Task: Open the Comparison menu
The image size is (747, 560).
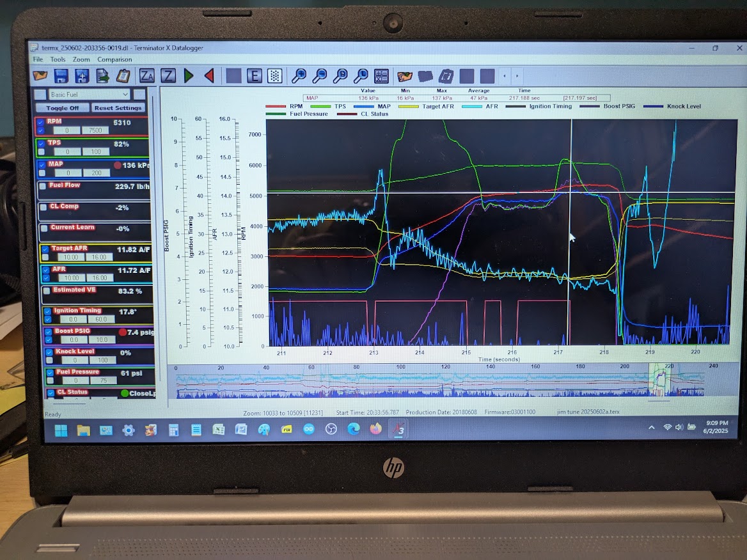Action: [x=114, y=59]
